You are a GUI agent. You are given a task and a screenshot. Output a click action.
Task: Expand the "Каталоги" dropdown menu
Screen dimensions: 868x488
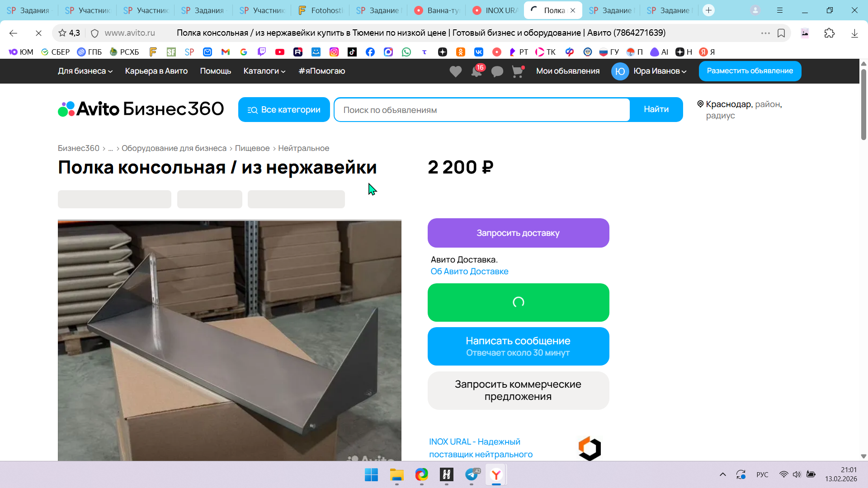tap(264, 71)
